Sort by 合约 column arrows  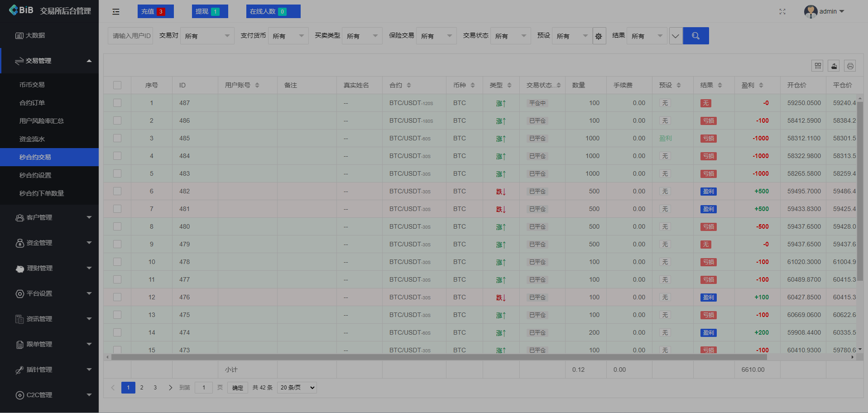pyautogui.click(x=409, y=85)
